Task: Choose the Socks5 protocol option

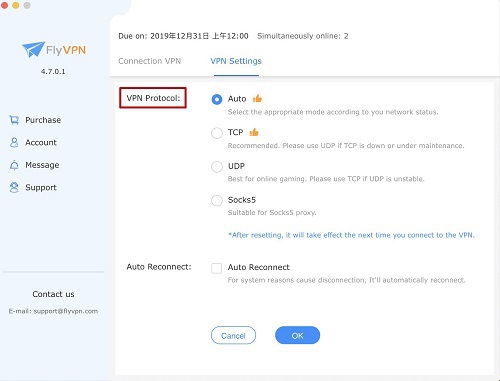Action: [217, 200]
